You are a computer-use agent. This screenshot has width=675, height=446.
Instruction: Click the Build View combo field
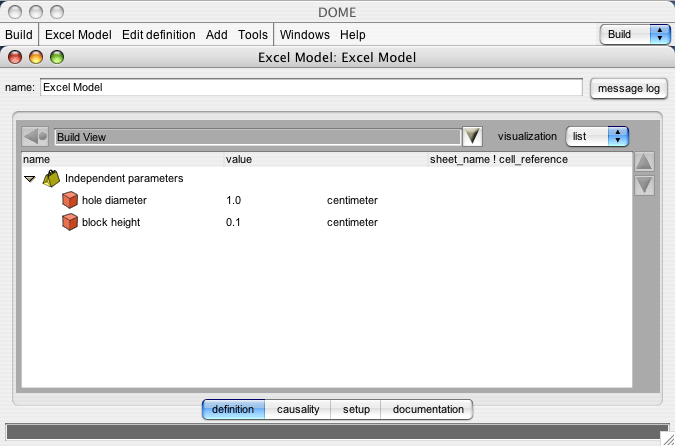[x=258, y=137]
